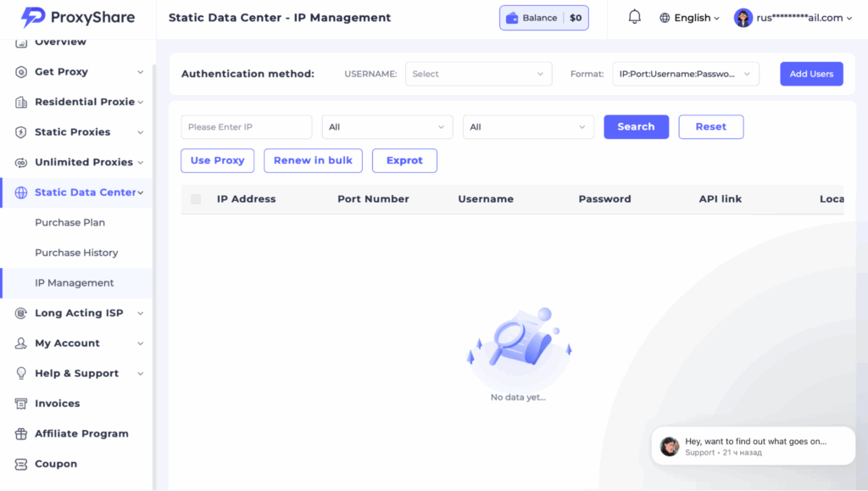Open Purchase Plan submenu item
The width and height of the screenshot is (868, 491).
point(70,222)
